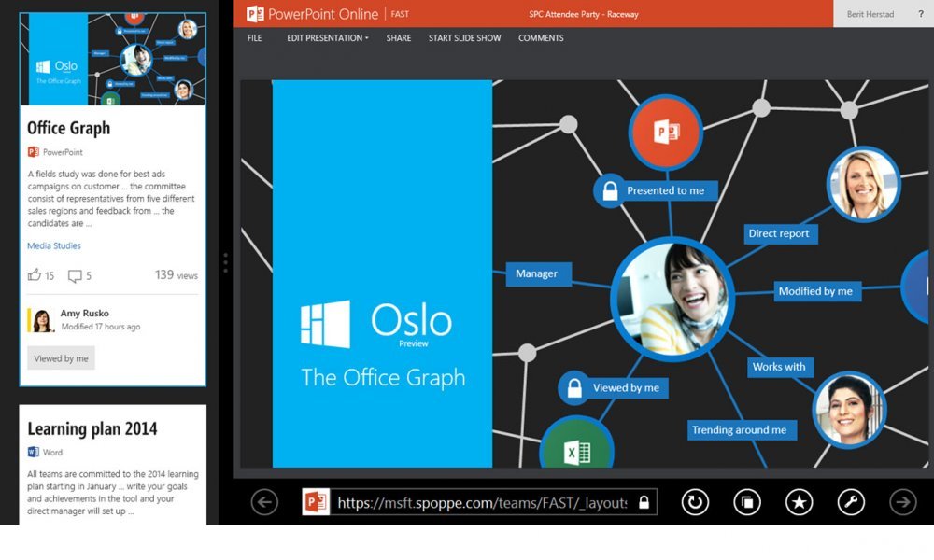Open the FILE menu

[254, 38]
